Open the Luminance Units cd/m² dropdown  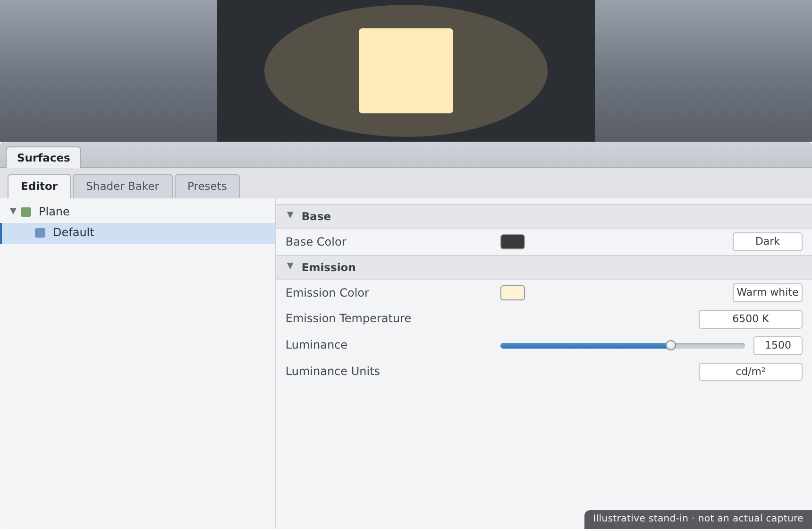tap(751, 372)
